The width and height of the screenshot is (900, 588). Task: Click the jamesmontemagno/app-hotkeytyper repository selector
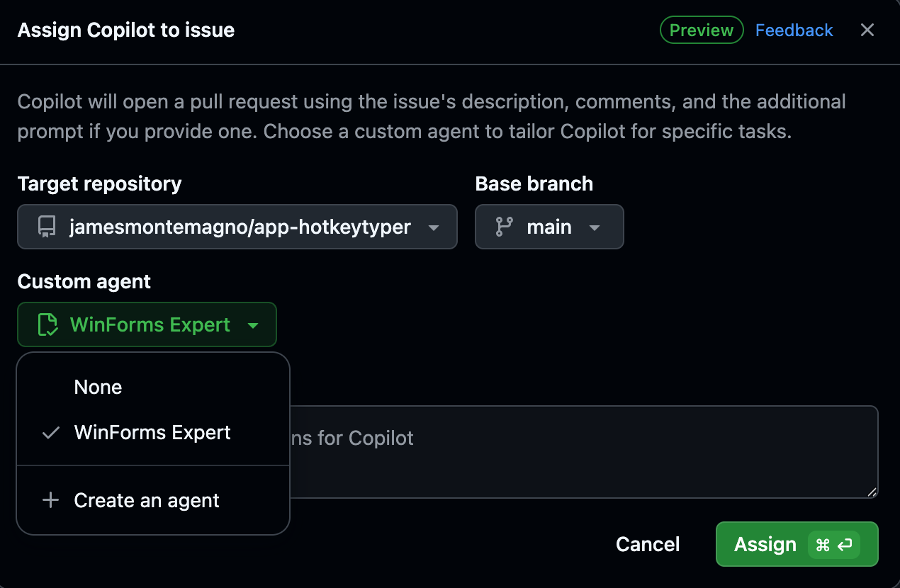237,227
